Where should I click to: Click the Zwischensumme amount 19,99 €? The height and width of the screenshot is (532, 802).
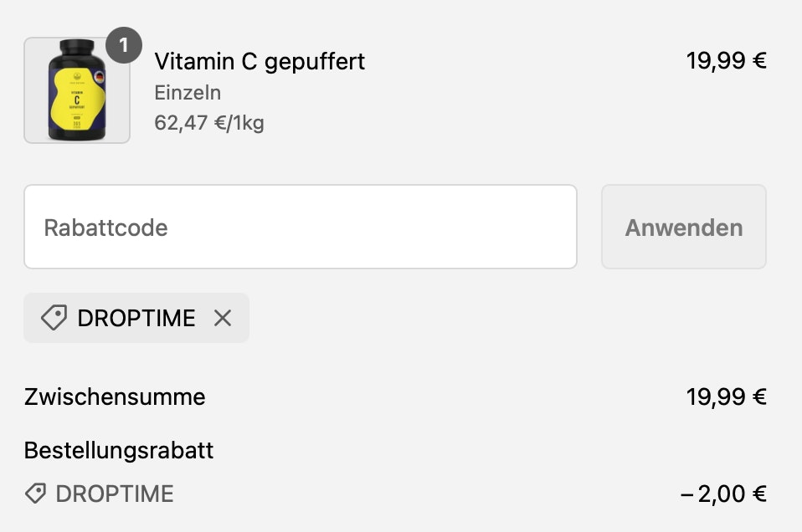click(726, 397)
